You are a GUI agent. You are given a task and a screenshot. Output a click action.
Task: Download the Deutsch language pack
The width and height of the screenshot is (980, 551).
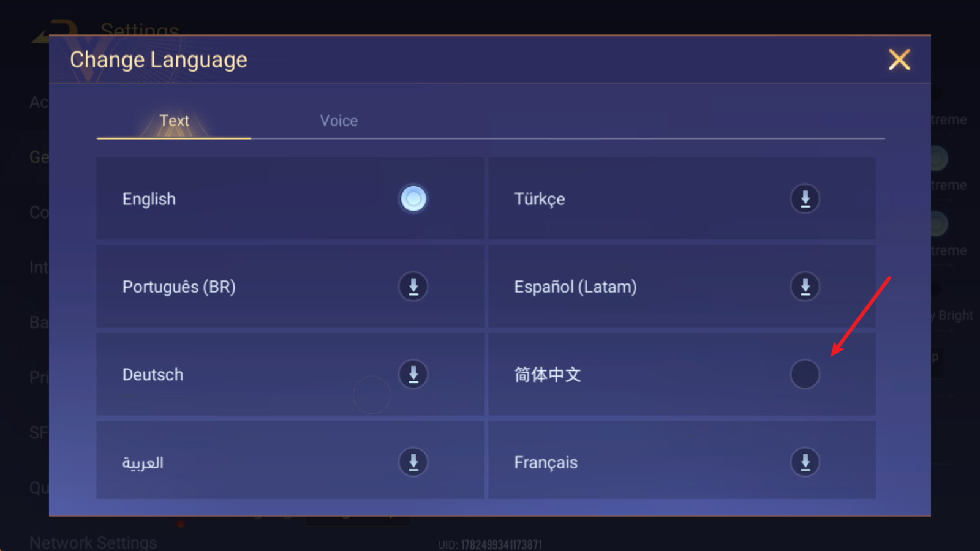pos(413,374)
